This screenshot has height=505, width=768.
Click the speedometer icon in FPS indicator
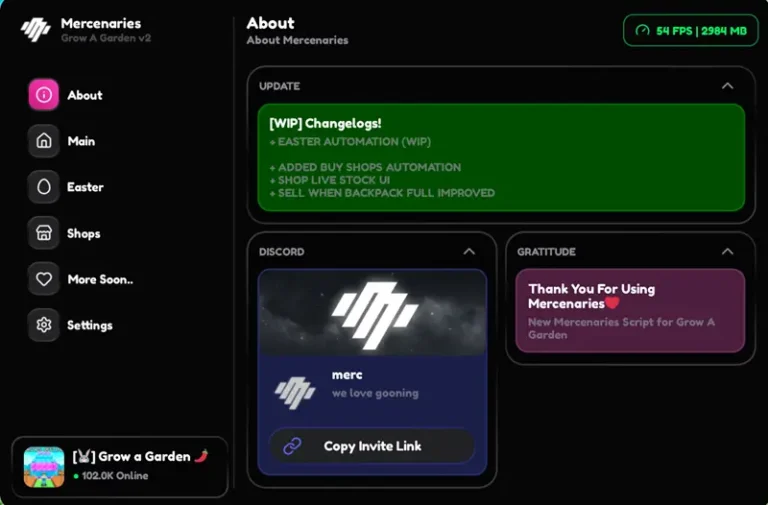642,31
